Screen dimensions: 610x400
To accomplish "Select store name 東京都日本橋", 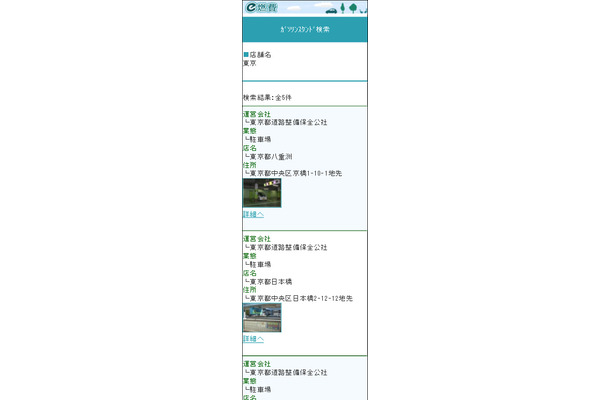I will point(271,281).
